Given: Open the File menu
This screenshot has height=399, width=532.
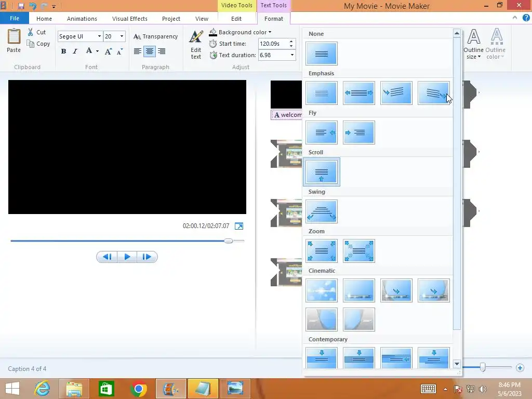Looking at the screenshot, I should [x=14, y=18].
